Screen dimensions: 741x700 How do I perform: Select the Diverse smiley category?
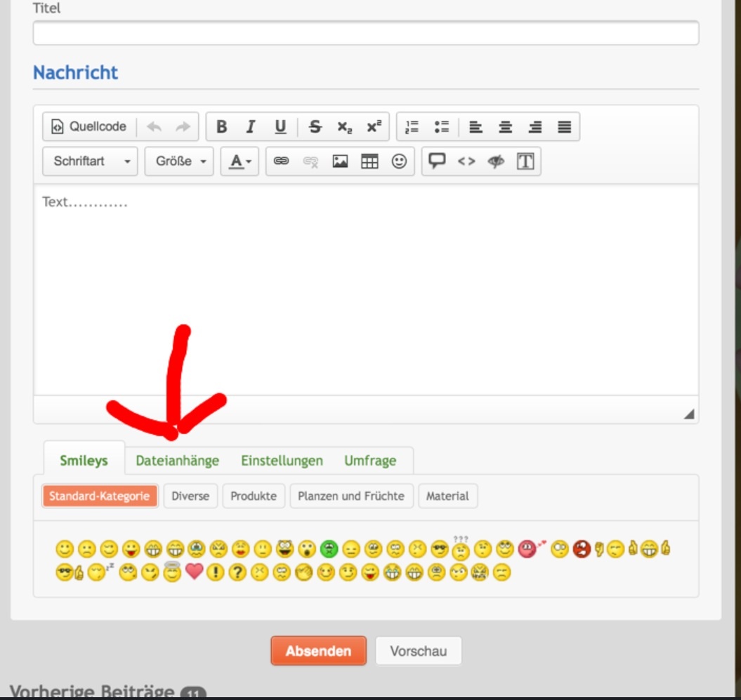tap(190, 496)
